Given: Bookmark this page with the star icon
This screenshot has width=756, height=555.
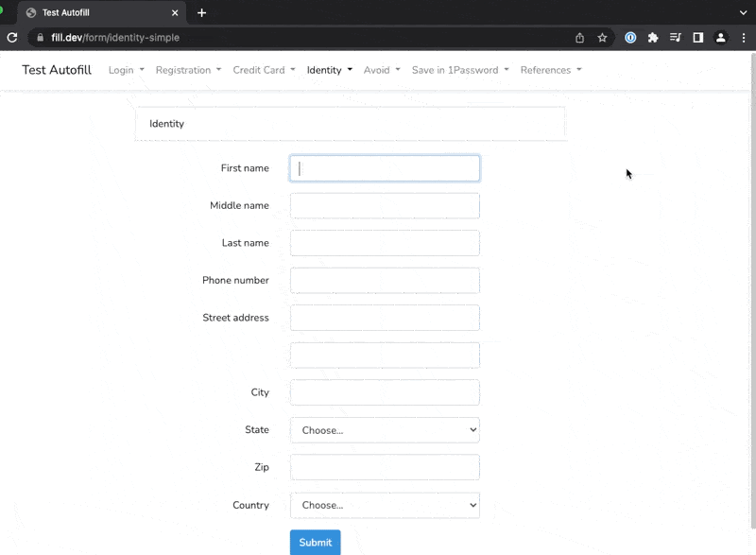Looking at the screenshot, I should (602, 38).
